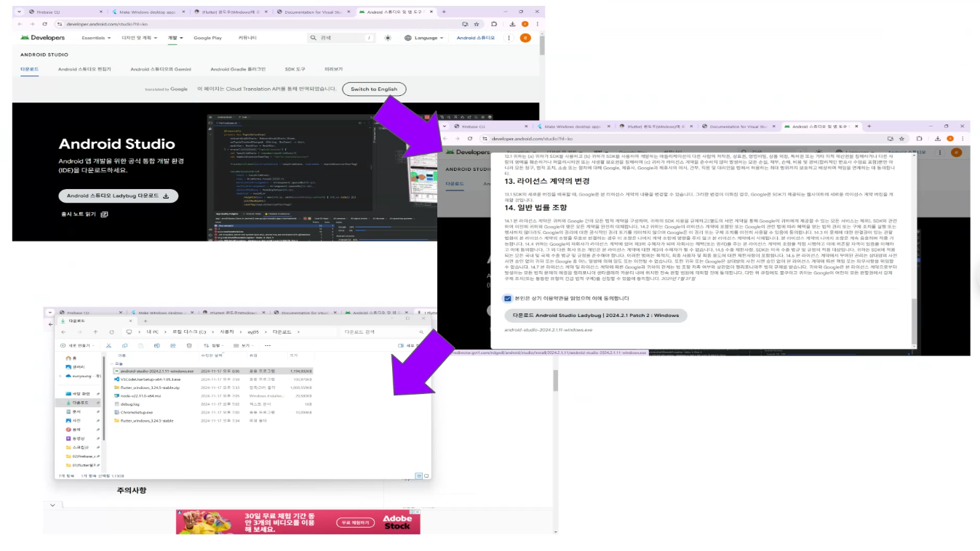The width and height of the screenshot is (980, 551).
Task: Click Cut scissors icon in File Explorer toolbar
Action: point(108,346)
